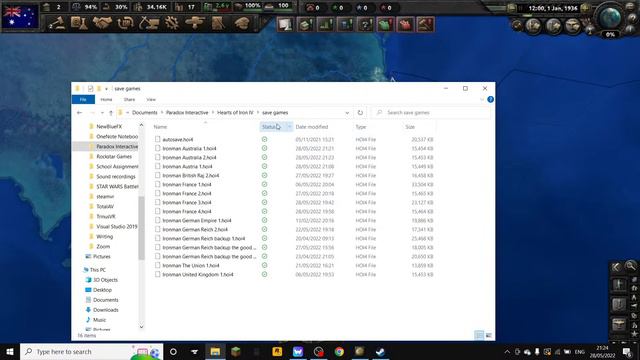Tick checkbox beside Ironman France 1.hoi4

[158, 184]
